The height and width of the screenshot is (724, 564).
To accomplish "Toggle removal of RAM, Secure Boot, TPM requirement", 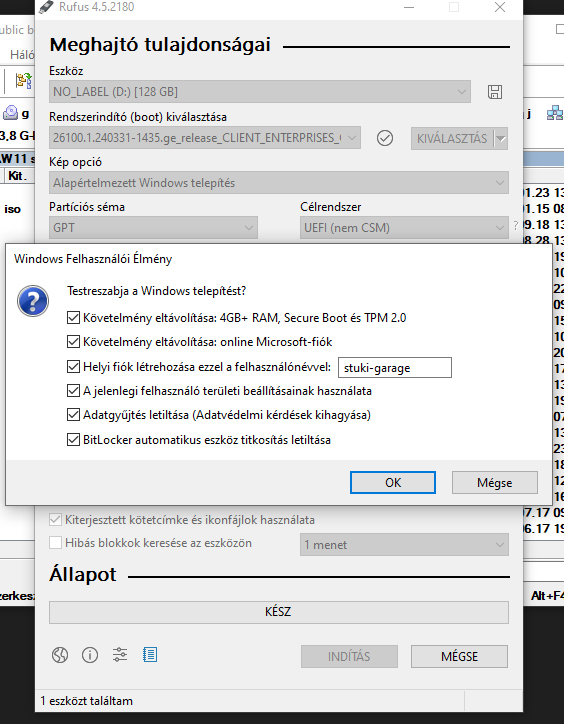I will 73,318.
